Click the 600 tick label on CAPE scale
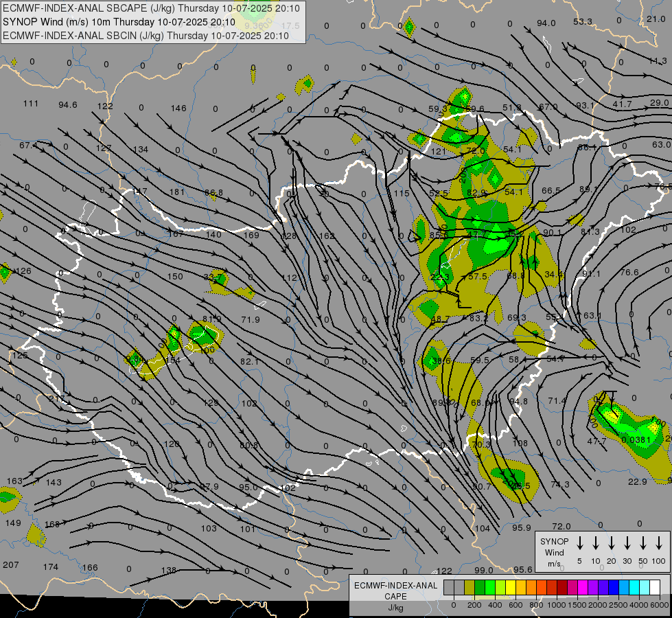The image size is (672, 618). [x=515, y=605]
